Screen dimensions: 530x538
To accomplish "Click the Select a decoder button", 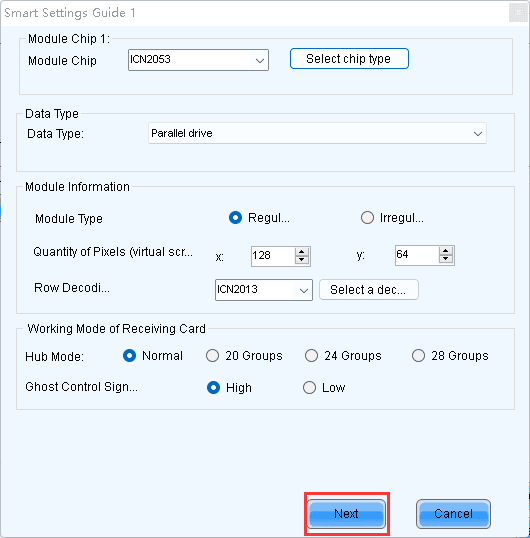I will (369, 290).
